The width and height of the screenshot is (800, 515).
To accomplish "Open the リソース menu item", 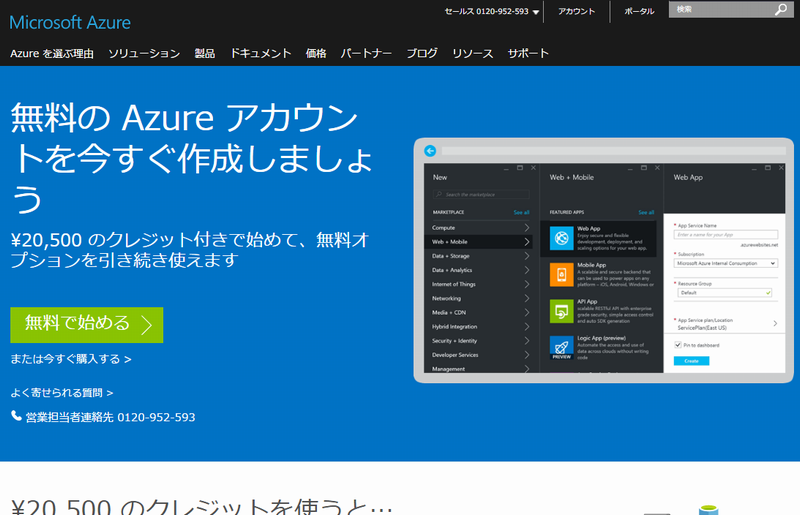I will pos(472,54).
